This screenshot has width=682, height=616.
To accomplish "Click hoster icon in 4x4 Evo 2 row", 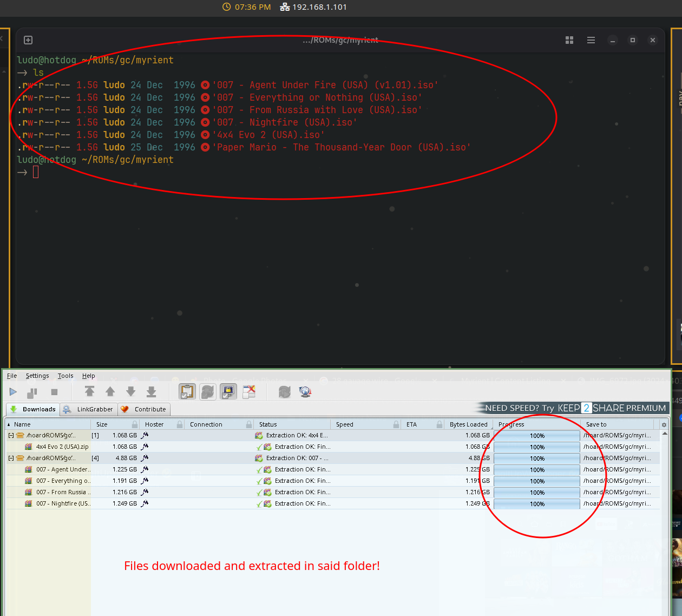I will click(x=145, y=447).
